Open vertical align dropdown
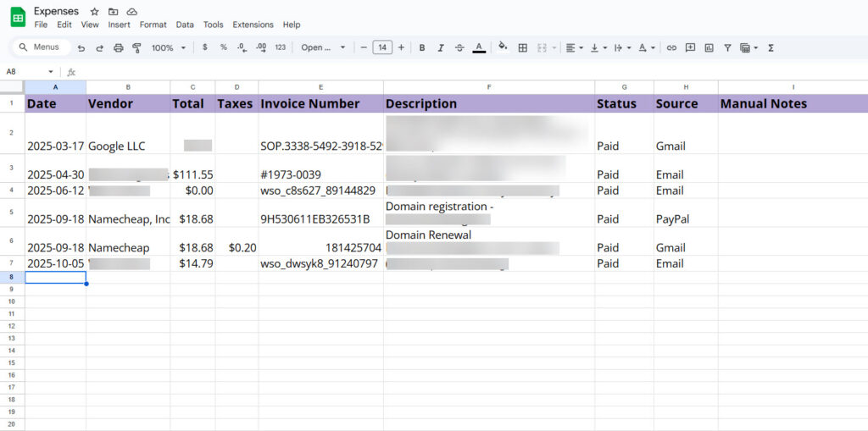This screenshot has width=868, height=431. (x=598, y=48)
